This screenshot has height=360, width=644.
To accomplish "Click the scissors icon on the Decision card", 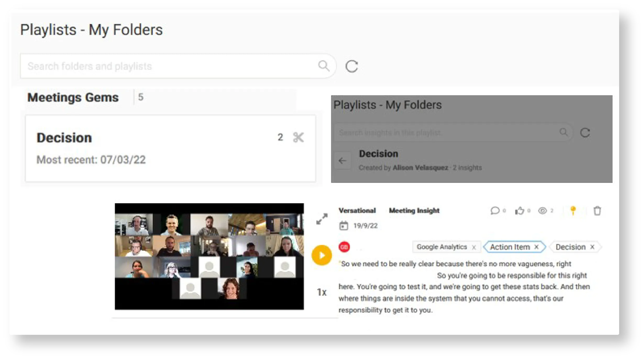I will coord(298,137).
